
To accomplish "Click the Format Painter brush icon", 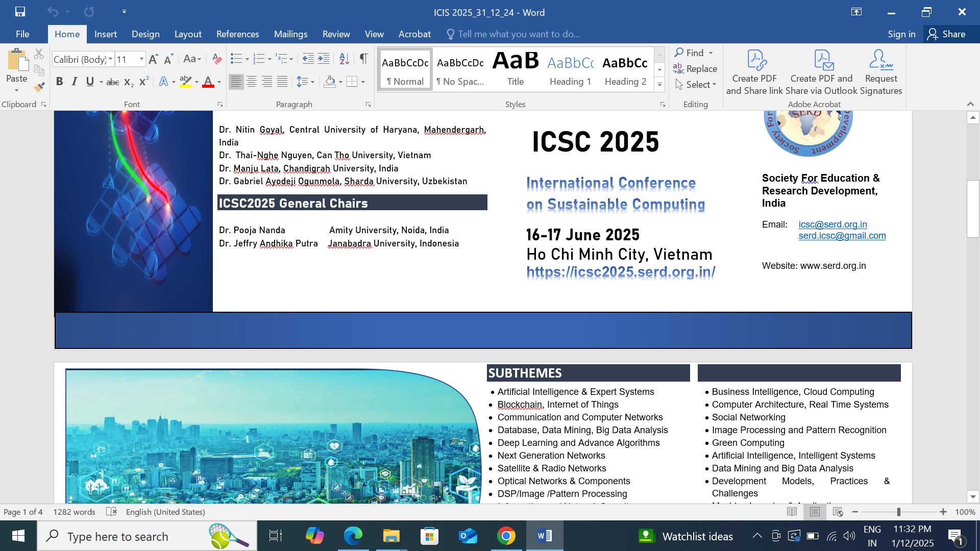I will pyautogui.click(x=39, y=87).
